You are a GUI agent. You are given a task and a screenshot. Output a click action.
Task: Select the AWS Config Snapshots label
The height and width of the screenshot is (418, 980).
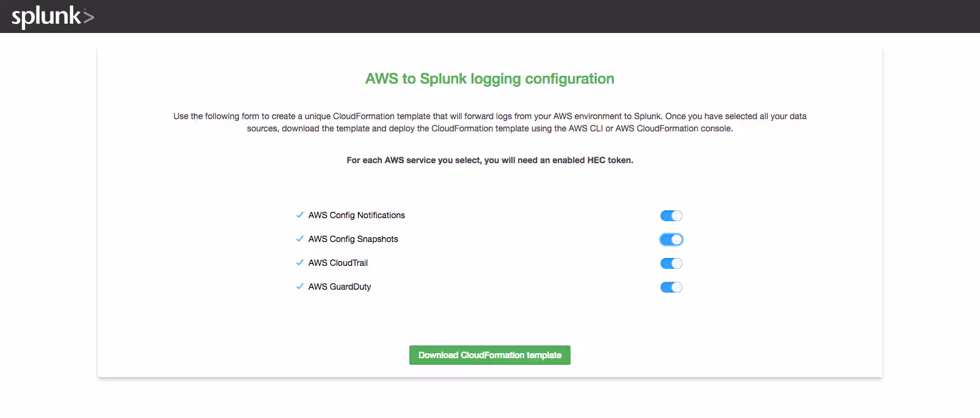pyautogui.click(x=353, y=239)
